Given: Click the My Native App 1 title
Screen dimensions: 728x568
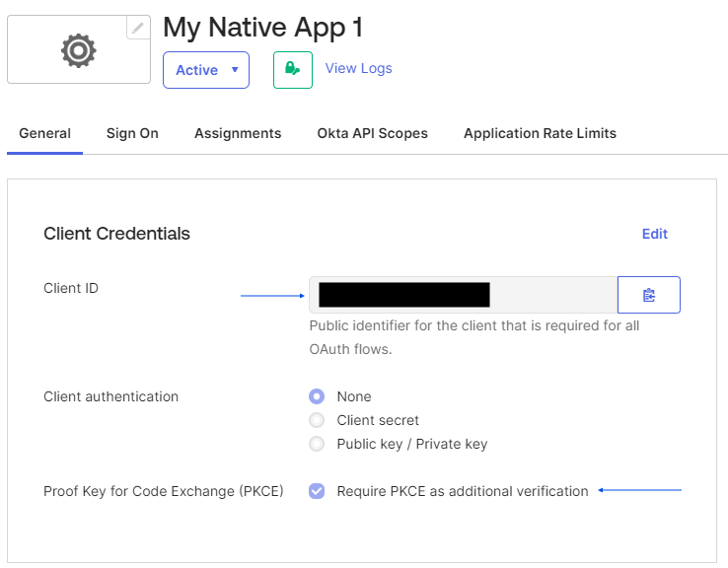Looking at the screenshot, I should click(262, 28).
